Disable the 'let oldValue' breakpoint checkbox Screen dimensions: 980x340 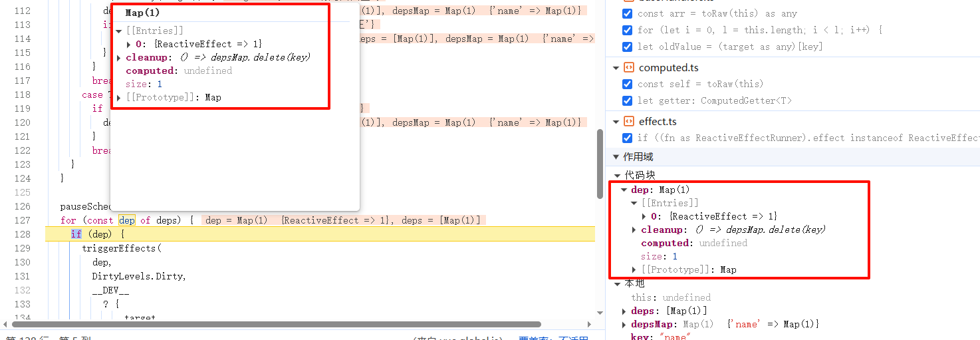point(627,47)
